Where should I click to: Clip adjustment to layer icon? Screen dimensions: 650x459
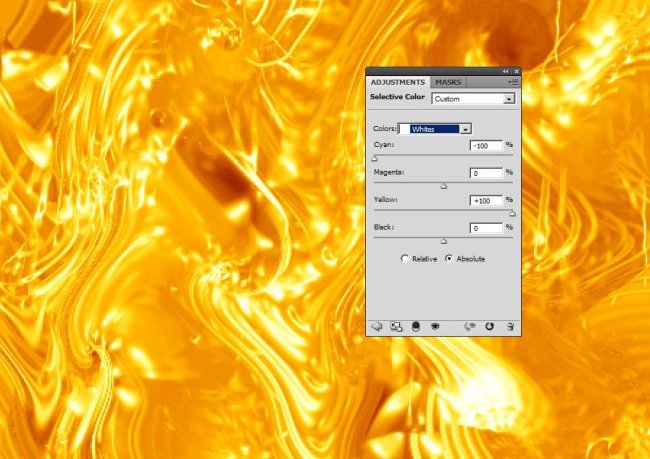point(416,327)
